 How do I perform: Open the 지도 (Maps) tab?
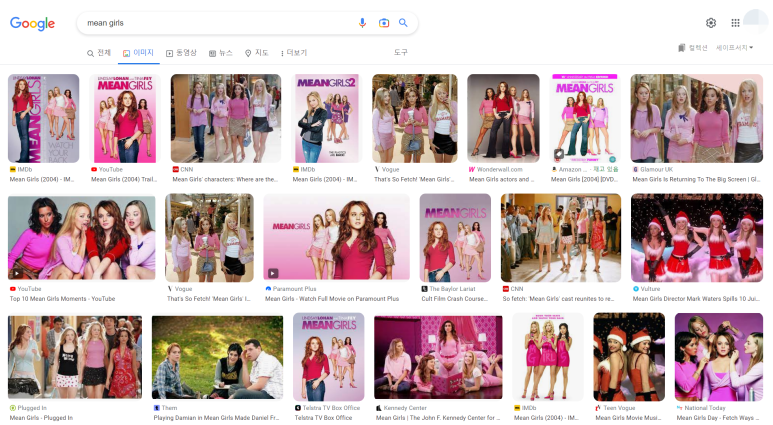pos(257,53)
